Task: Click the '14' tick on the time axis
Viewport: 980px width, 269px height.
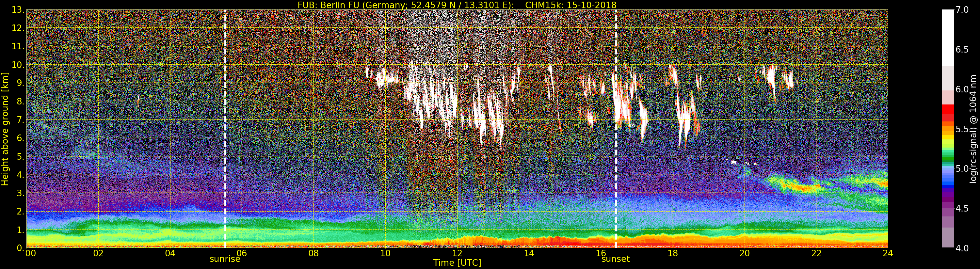Action: click(x=529, y=253)
